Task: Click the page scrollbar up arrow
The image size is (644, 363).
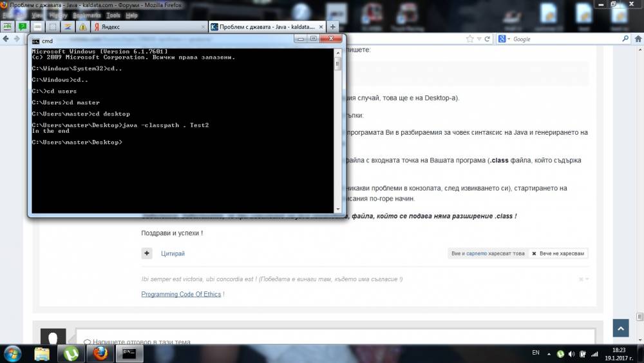Action: pos(640,50)
